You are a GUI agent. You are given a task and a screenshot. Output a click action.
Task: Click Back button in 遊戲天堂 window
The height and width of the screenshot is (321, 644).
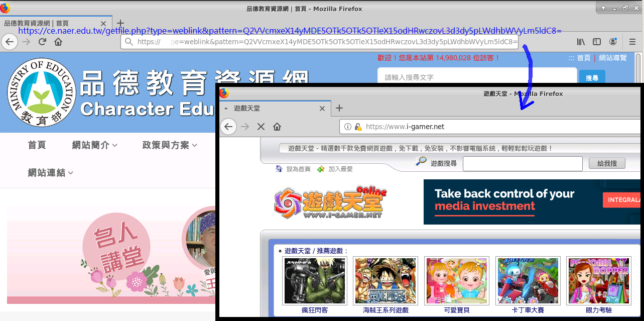coord(228,127)
